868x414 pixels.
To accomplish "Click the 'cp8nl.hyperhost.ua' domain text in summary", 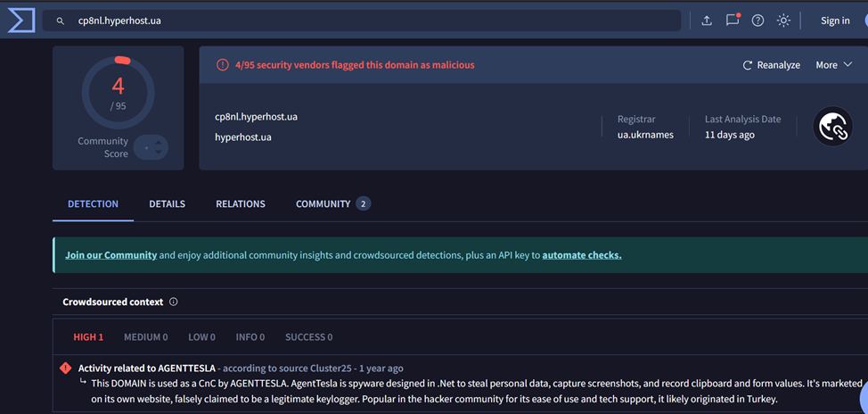I will click(x=257, y=117).
